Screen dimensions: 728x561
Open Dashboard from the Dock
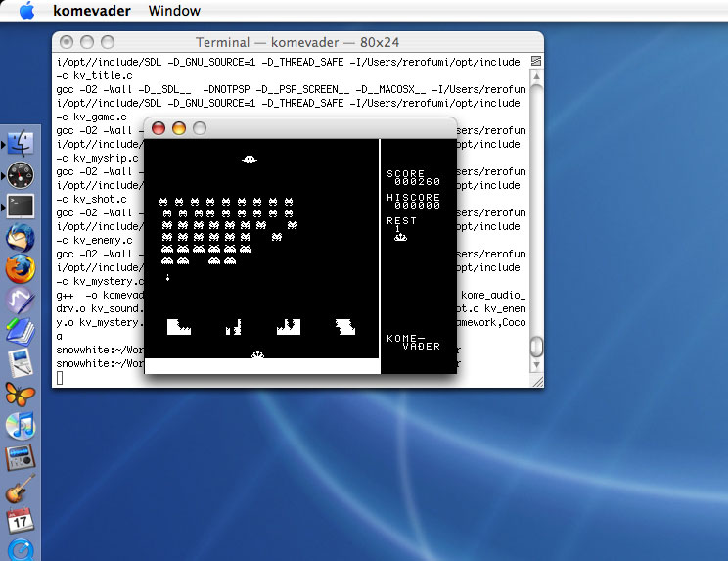tap(21, 175)
